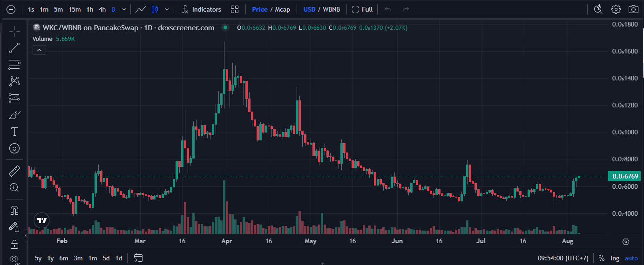Click the redo arrow

[x=406, y=9]
